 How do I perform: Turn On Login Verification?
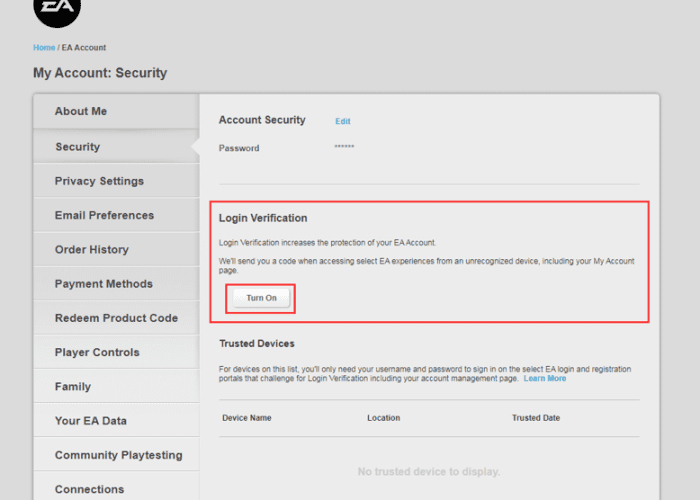tap(261, 298)
